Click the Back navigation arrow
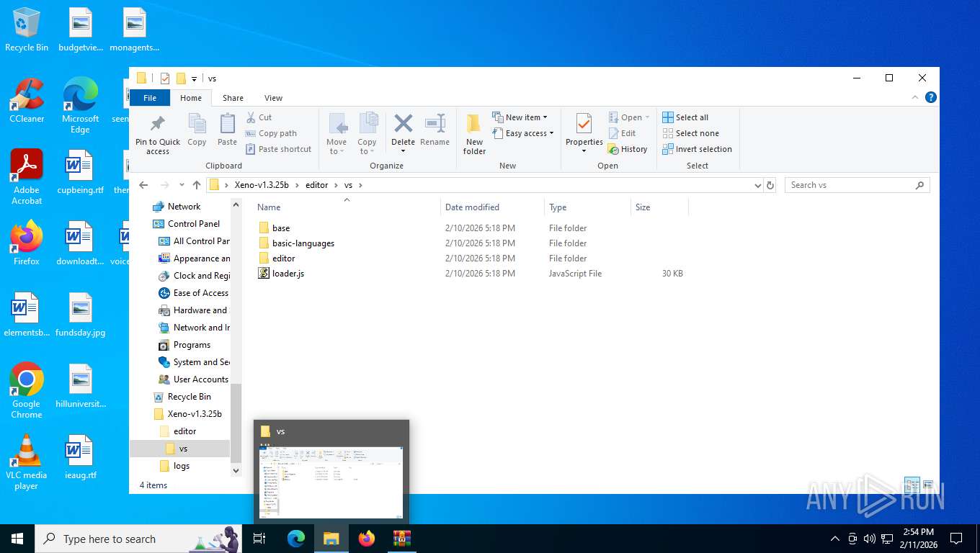Image resolution: width=980 pixels, height=553 pixels. [x=143, y=185]
